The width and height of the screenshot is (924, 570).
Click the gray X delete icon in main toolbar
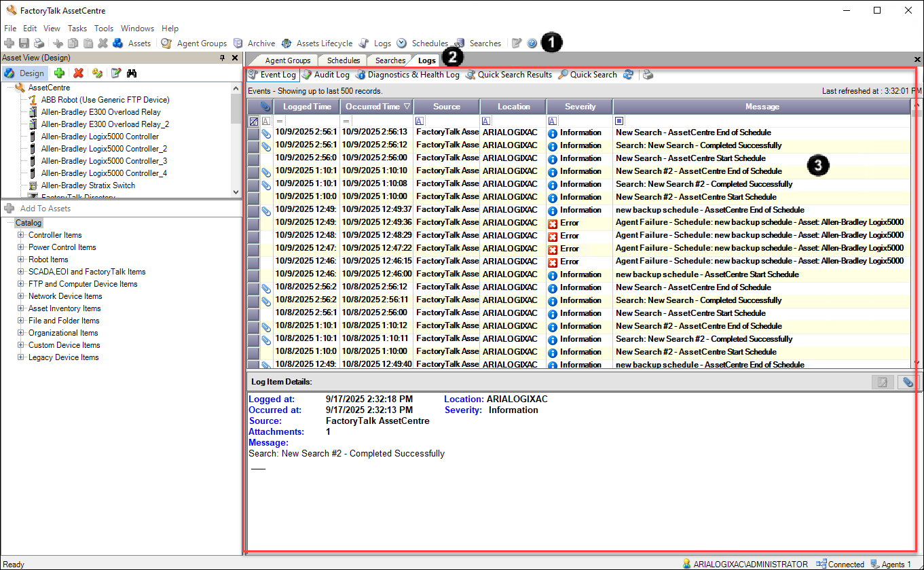click(103, 43)
